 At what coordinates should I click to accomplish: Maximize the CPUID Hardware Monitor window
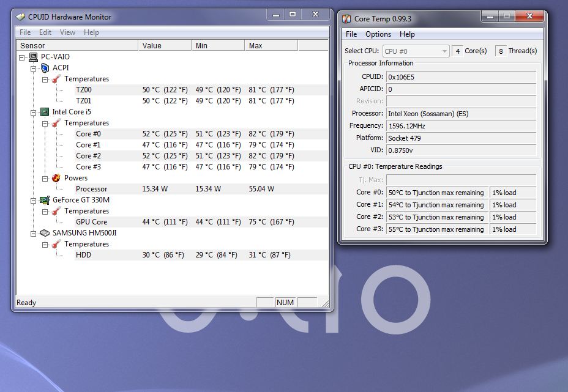click(x=293, y=14)
